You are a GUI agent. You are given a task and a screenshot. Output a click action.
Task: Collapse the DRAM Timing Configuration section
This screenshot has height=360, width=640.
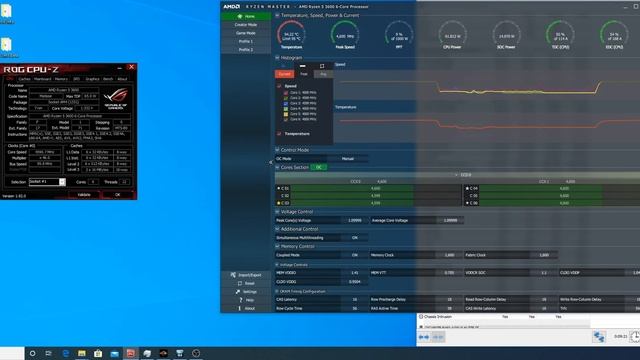coord(278,291)
